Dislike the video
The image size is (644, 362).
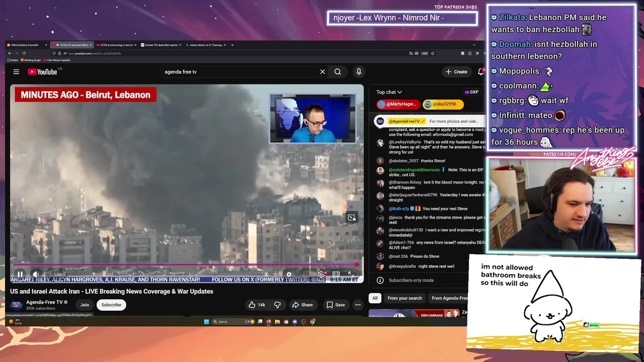coord(277,305)
